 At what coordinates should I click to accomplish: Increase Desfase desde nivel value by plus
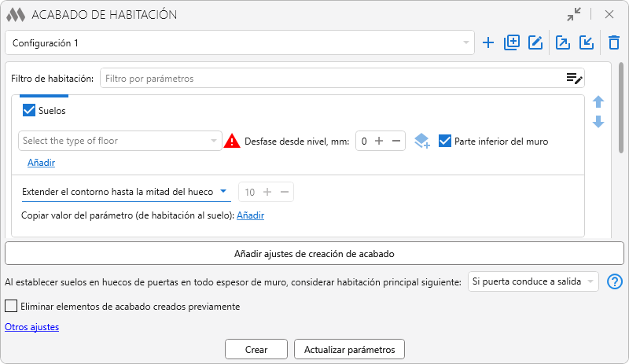378,142
